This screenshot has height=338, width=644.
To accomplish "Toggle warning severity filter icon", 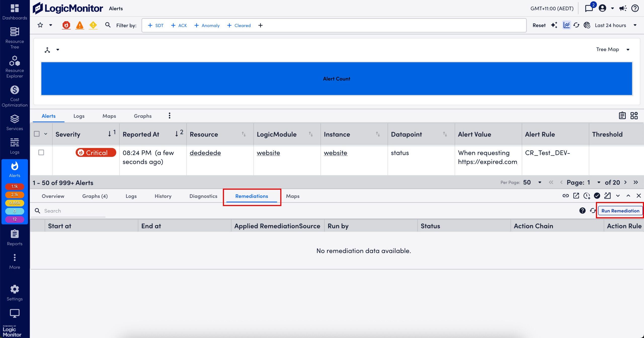I will [93, 25].
